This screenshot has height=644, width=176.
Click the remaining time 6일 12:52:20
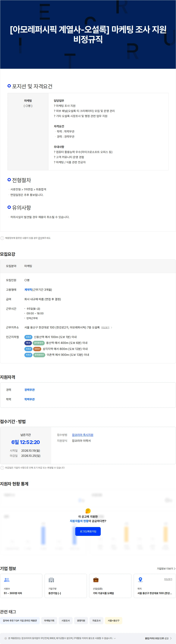coord(25,442)
